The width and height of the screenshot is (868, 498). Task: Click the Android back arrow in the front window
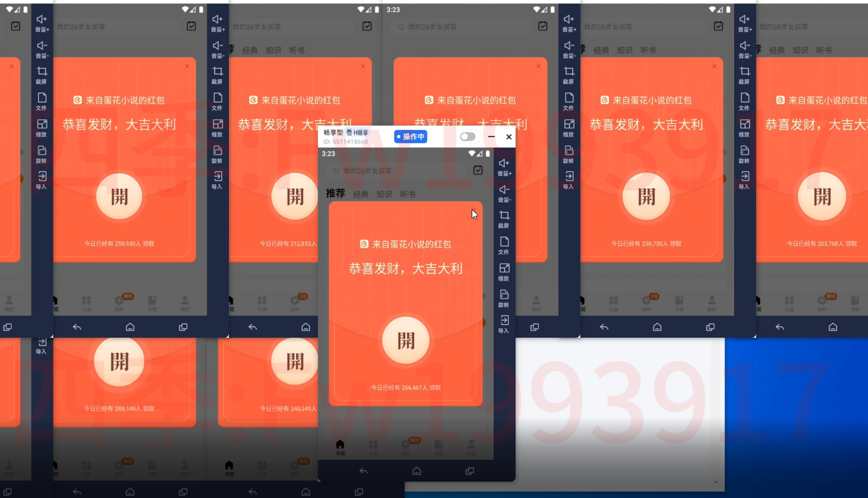coord(363,471)
